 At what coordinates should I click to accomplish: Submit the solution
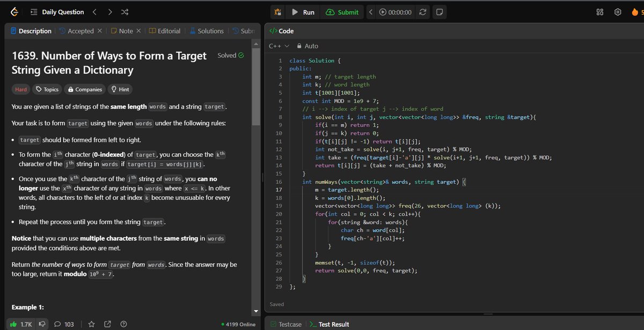342,12
